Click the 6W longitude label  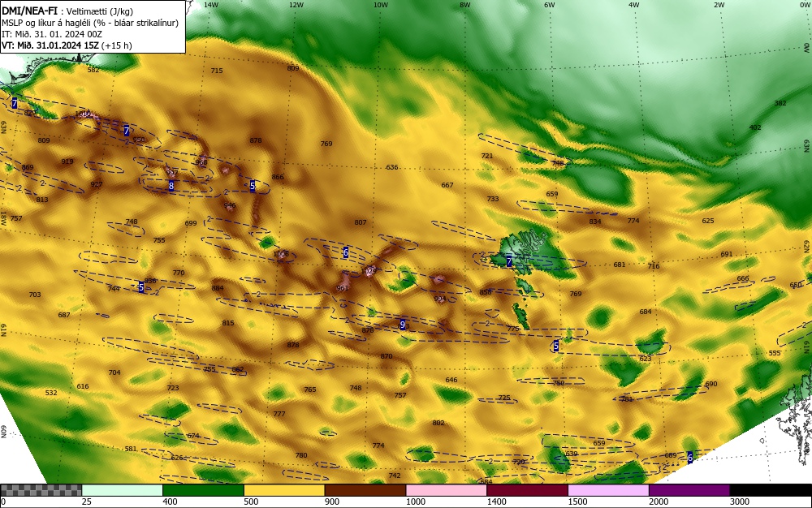tap(550, 5)
